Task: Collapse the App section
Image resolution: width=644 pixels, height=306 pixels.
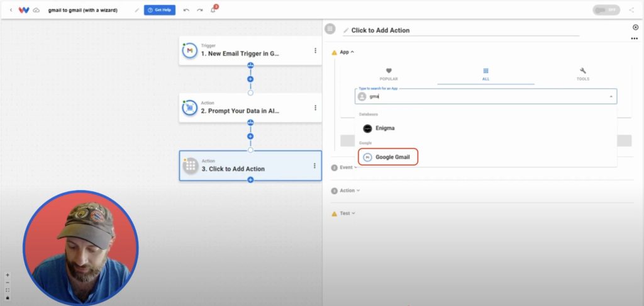Action: click(x=347, y=52)
